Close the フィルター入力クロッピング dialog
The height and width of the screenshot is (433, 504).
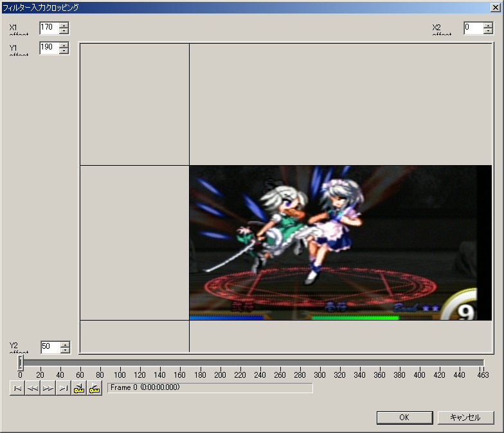pyautogui.click(x=496, y=8)
